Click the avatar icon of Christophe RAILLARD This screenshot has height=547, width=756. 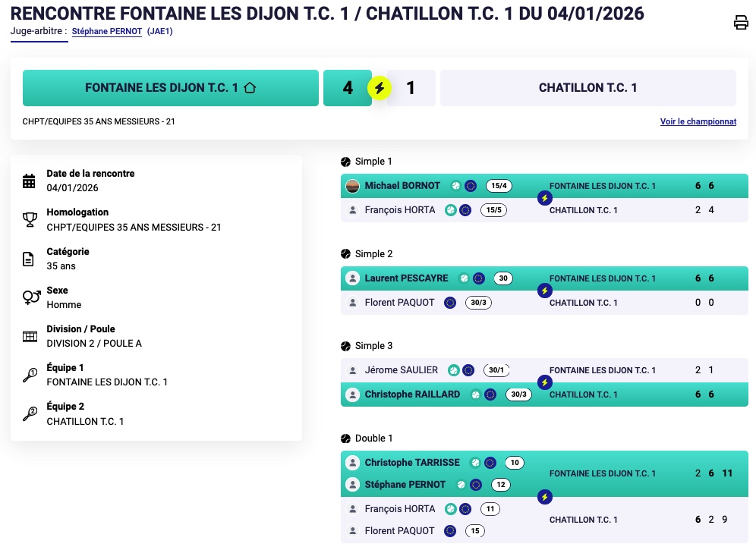[x=352, y=395]
